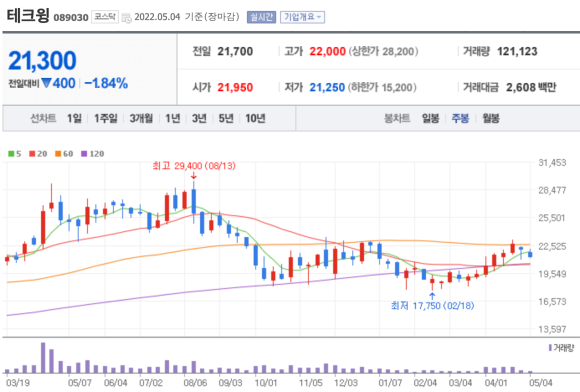
Task: Click the red 20-period moving average swatch
Action: (32, 154)
